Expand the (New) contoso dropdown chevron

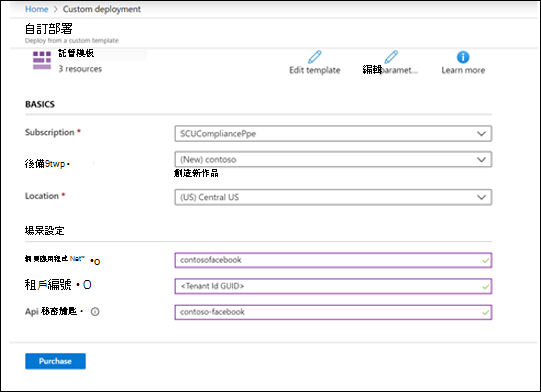(x=481, y=159)
